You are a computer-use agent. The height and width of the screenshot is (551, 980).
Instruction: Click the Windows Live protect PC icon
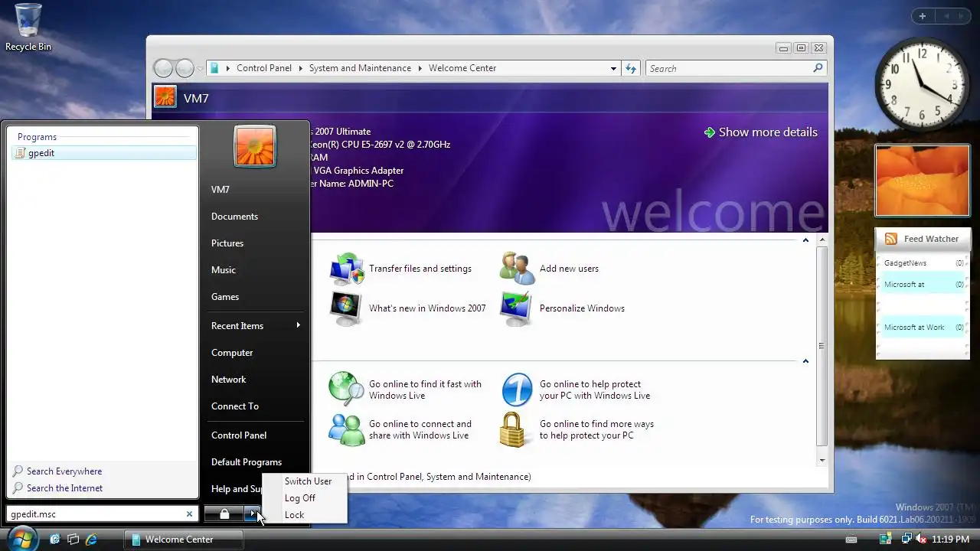[517, 389]
